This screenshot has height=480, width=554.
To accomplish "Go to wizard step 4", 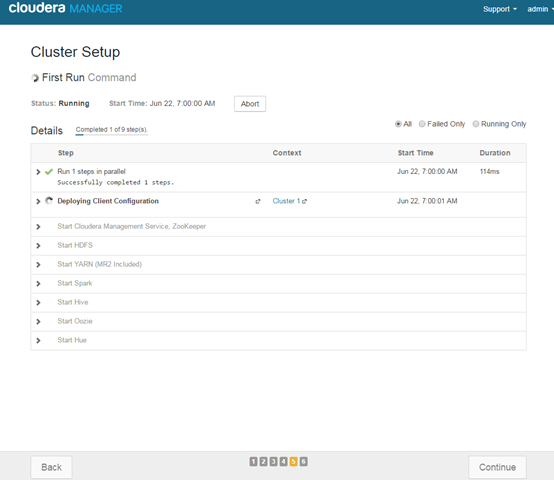I will click(283, 461).
